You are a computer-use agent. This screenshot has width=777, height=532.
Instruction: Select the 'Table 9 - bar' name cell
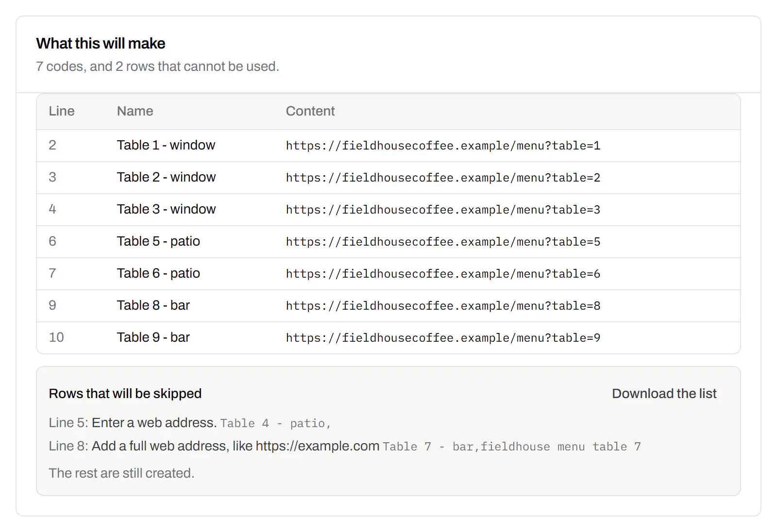pos(153,337)
